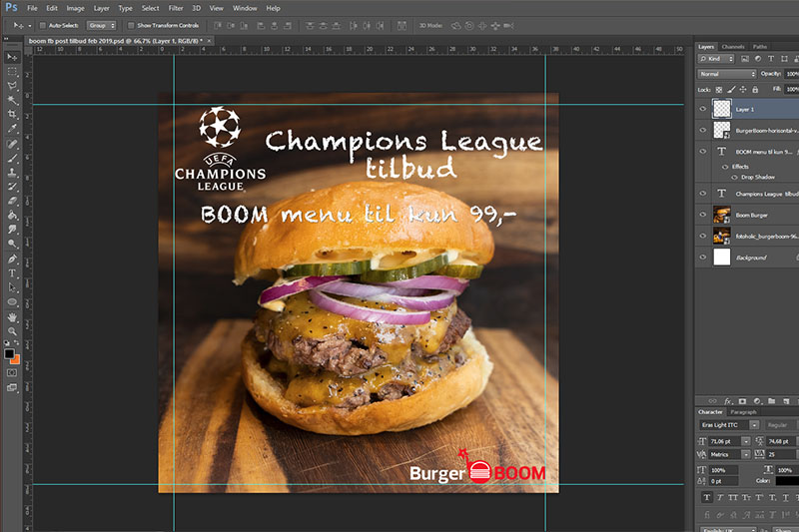Switch to the Paragraph tab
799x532 pixels.
pyautogui.click(x=743, y=412)
